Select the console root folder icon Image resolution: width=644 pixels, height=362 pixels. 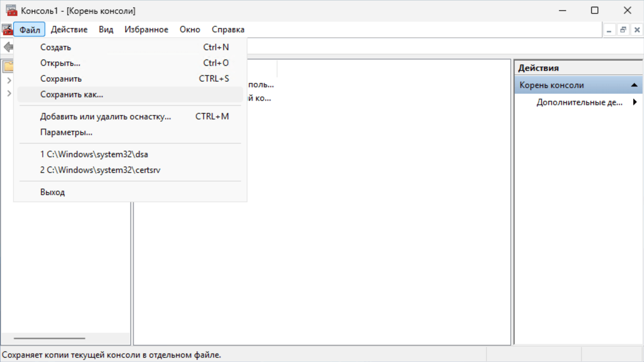point(8,66)
